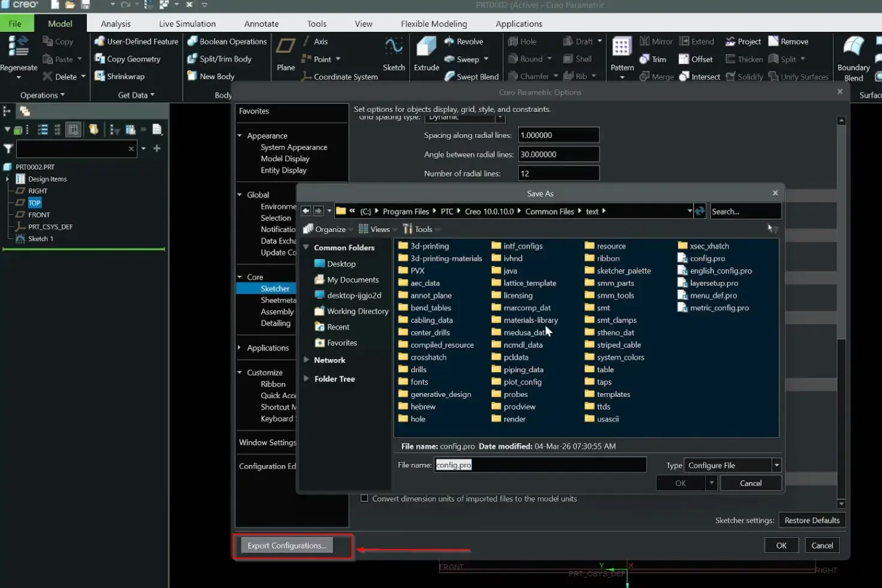Image resolution: width=882 pixels, height=588 pixels.
Task: Click Copy Geometry tool
Action: pos(127,59)
